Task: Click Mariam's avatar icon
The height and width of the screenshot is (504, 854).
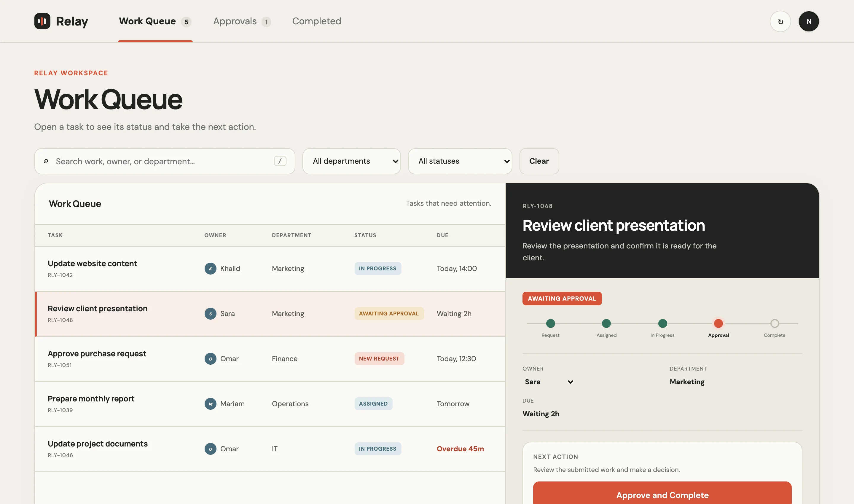Action: click(x=210, y=404)
